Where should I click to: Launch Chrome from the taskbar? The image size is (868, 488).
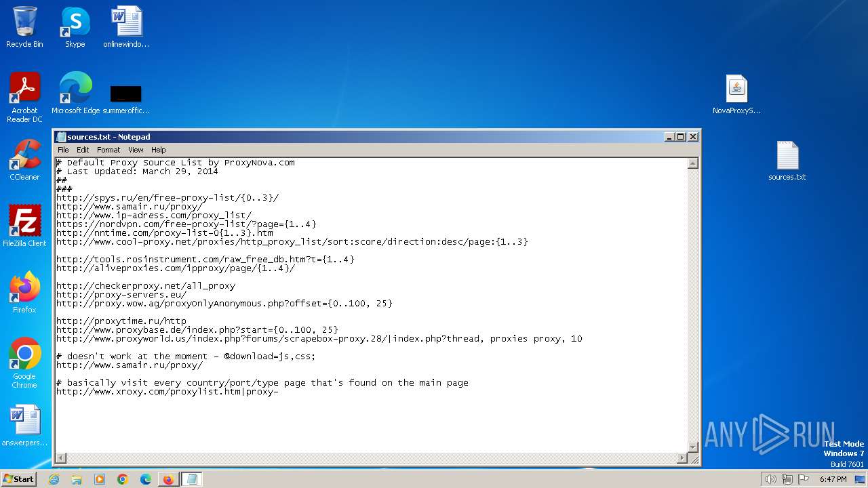point(123,479)
